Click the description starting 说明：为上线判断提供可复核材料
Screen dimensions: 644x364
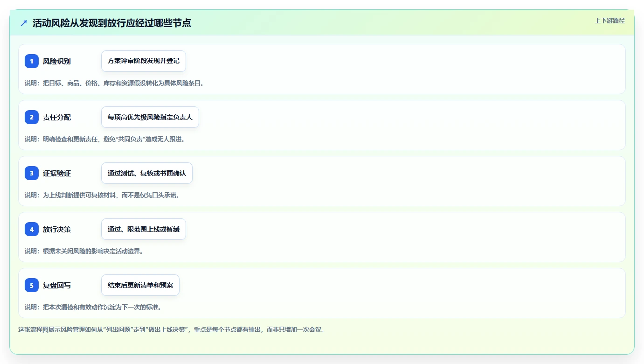[102, 195]
